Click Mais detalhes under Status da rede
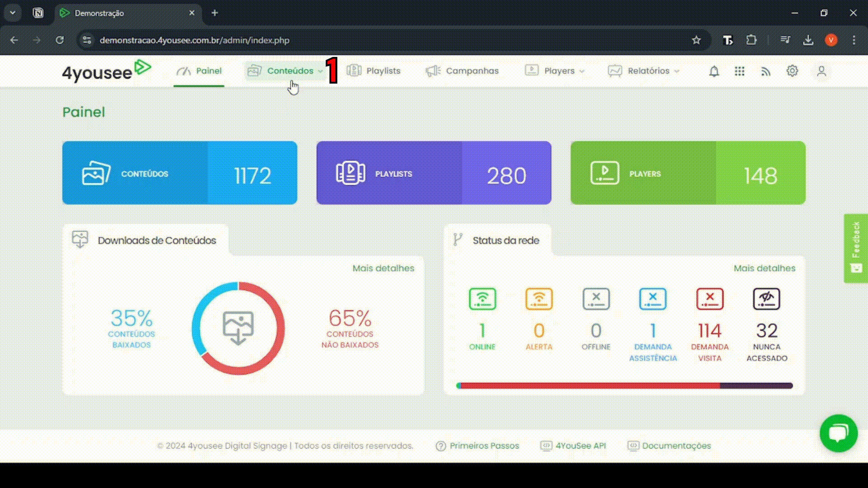Image resolution: width=868 pixels, height=488 pixels. click(x=764, y=268)
